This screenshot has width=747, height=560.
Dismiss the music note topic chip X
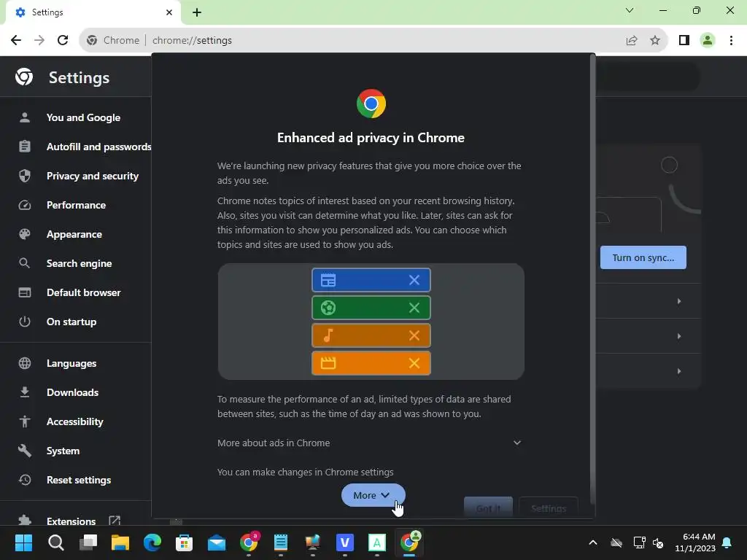(x=414, y=335)
